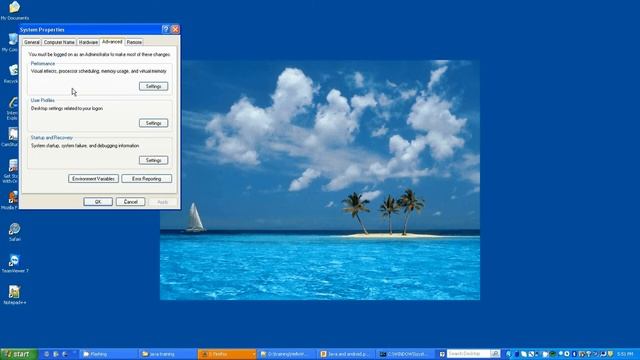Cancel the System Properties dialog
Screen dimensions: 640x360
coord(131,202)
